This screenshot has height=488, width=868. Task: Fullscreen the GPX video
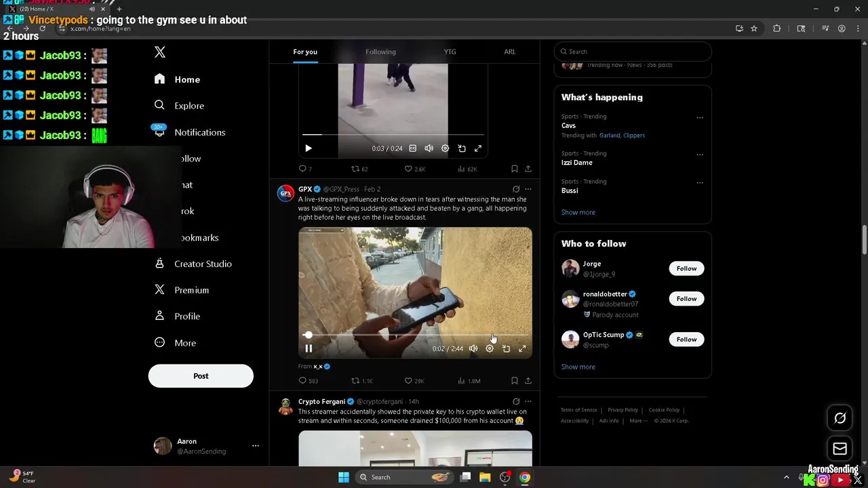point(522,348)
